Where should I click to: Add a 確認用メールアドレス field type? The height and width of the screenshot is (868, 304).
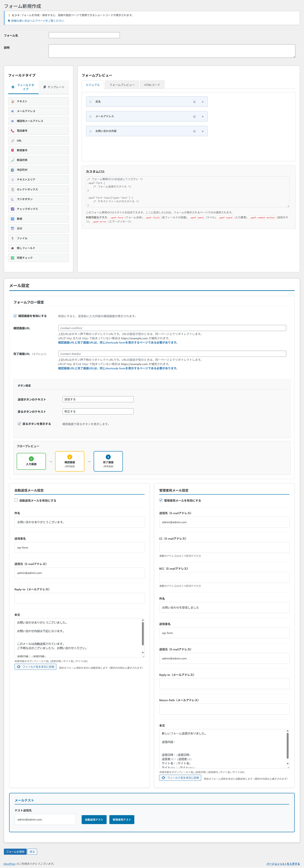point(38,121)
